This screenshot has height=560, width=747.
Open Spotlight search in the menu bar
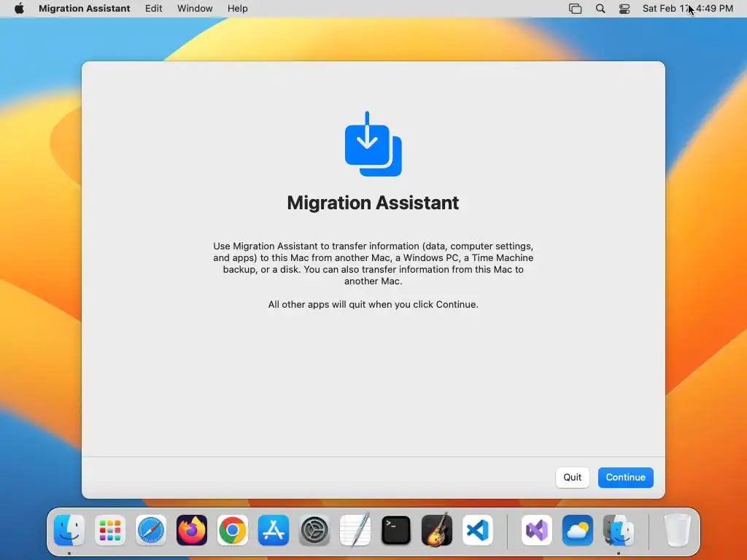click(x=600, y=9)
